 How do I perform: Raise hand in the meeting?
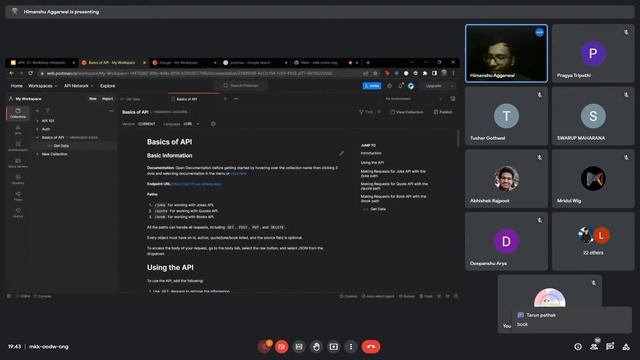(316, 347)
